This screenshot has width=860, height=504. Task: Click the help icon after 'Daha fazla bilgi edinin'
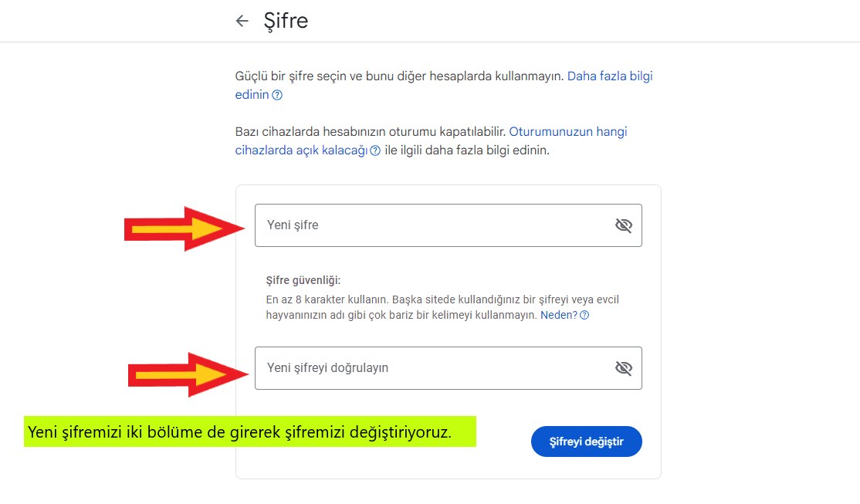pos(277,95)
